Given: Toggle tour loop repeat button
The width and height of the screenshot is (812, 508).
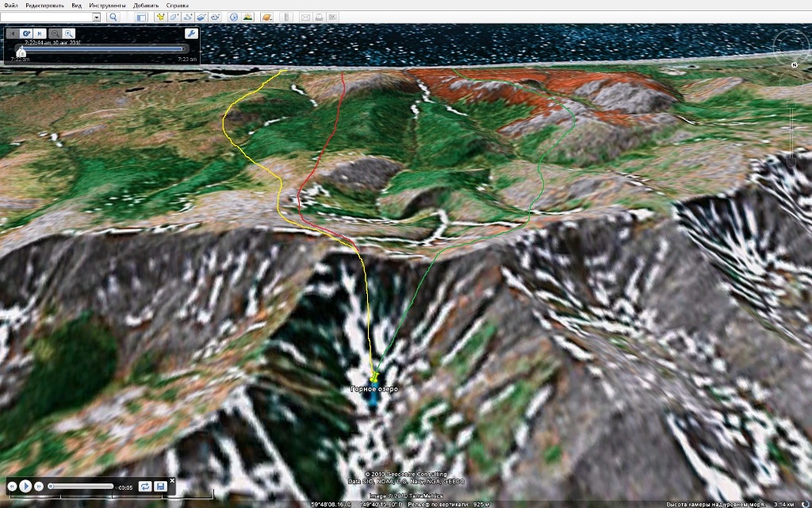Looking at the screenshot, I should tap(145, 486).
